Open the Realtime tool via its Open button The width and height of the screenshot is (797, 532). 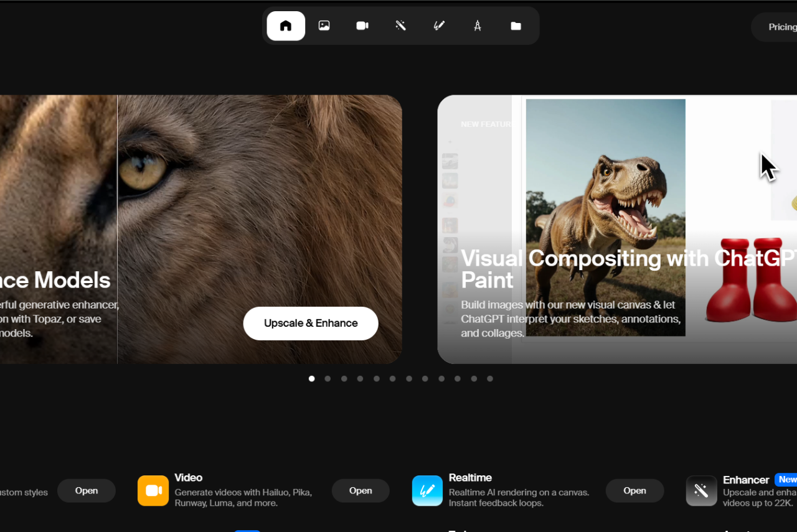coord(634,491)
